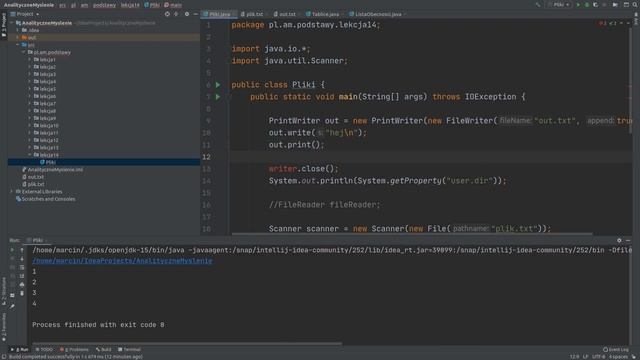Switch to the out.txt editor tab
Image resolution: width=640 pixels, height=360 pixels.
(285, 14)
